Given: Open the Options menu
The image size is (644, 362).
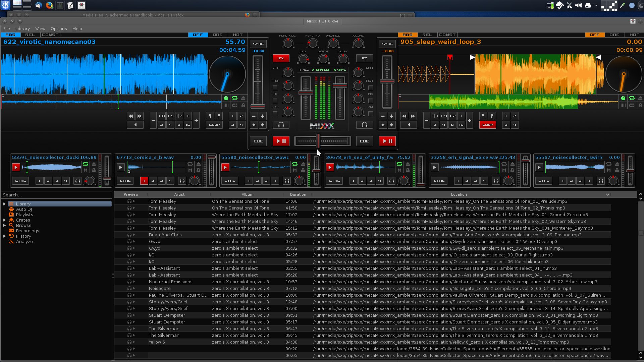Looking at the screenshot, I should pyautogui.click(x=59, y=29).
